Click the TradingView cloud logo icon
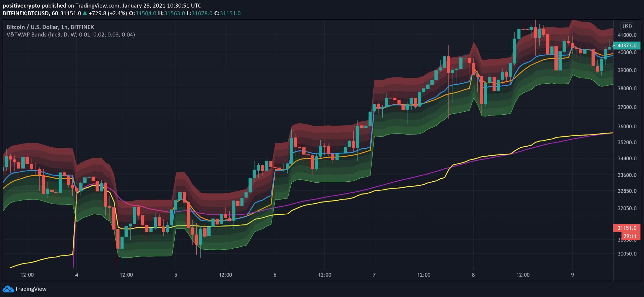The width and height of the screenshot is (644, 297). tap(8, 289)
